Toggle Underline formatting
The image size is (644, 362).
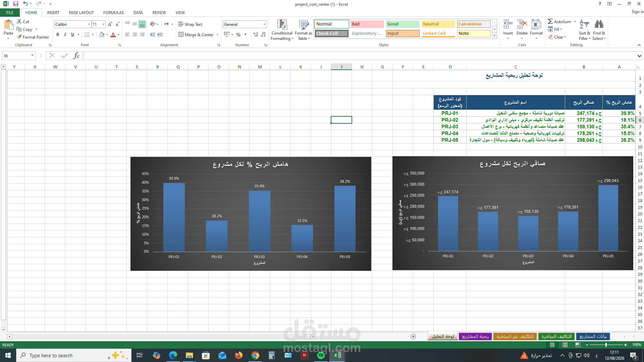pyautogui.click(x=72, y=35)
